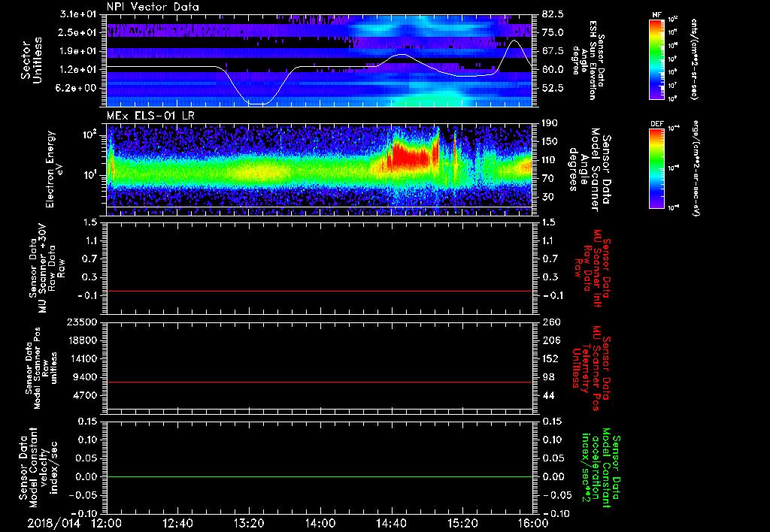Viewport: 770px width, 532px height.
Task: Click the 98 telemetry tick label
Action: point(548,377)
